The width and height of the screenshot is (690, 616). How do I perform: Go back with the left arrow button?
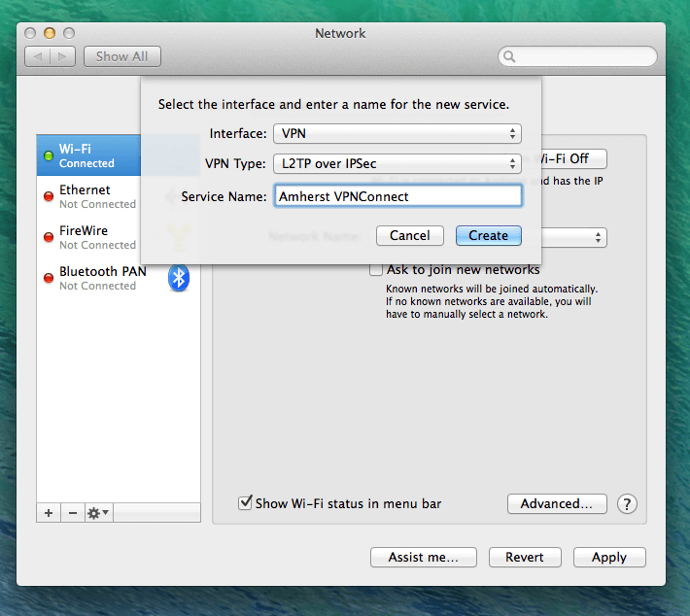pos(38,56)
